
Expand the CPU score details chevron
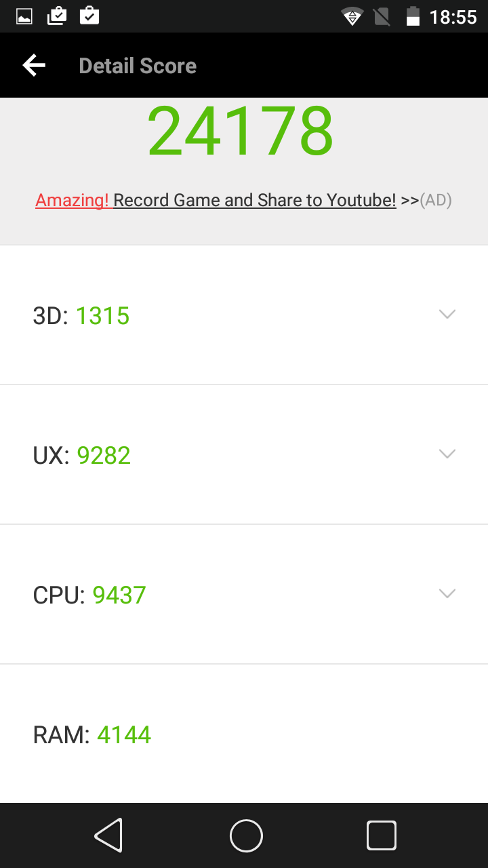point(447,593)
